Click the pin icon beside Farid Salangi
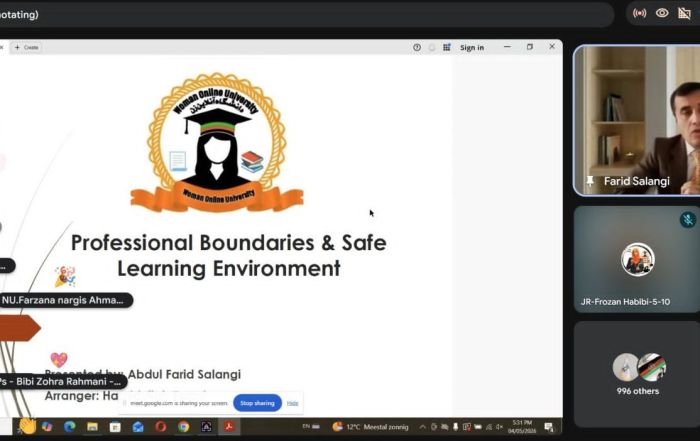Image resolution: width=700 pixels, height=441 pixels. click(592, 182)
